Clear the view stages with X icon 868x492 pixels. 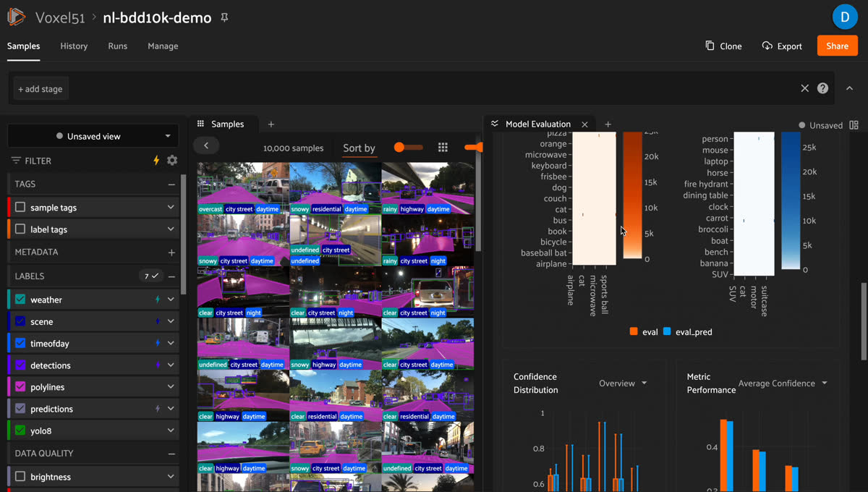click(804, 88)
